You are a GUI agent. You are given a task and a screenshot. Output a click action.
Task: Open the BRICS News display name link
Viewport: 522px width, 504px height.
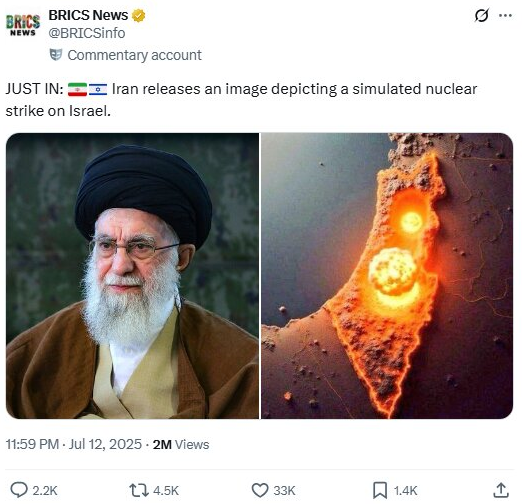click(x=88, y=15)
